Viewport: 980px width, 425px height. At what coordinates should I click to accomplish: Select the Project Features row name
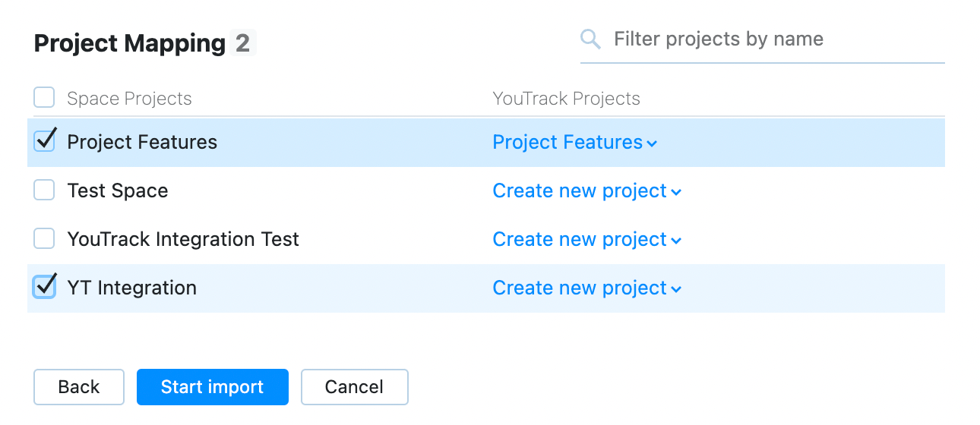142,143
